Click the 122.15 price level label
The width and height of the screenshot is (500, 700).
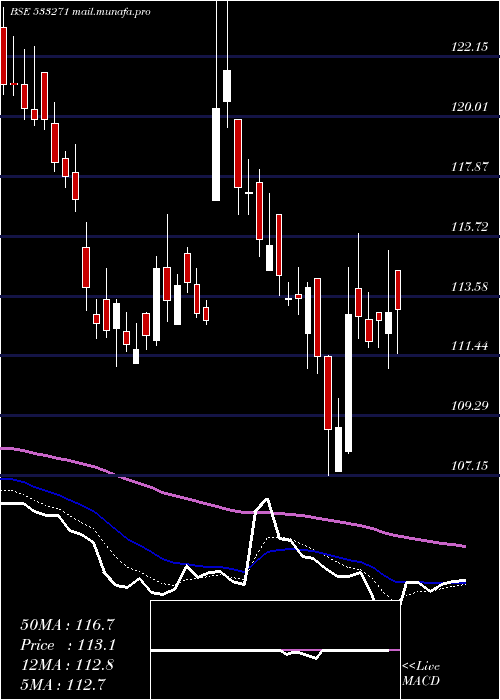(469, 47)
